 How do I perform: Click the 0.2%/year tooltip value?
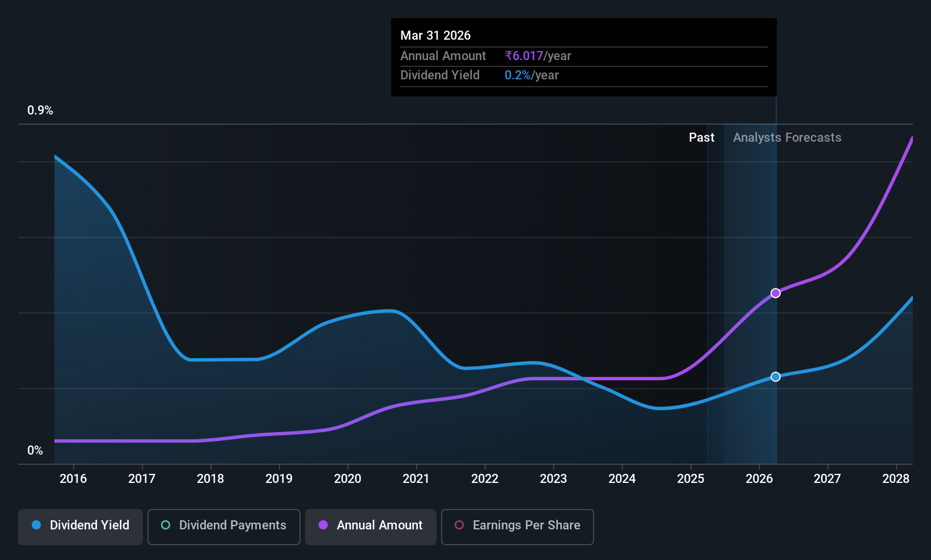(532, 75)
